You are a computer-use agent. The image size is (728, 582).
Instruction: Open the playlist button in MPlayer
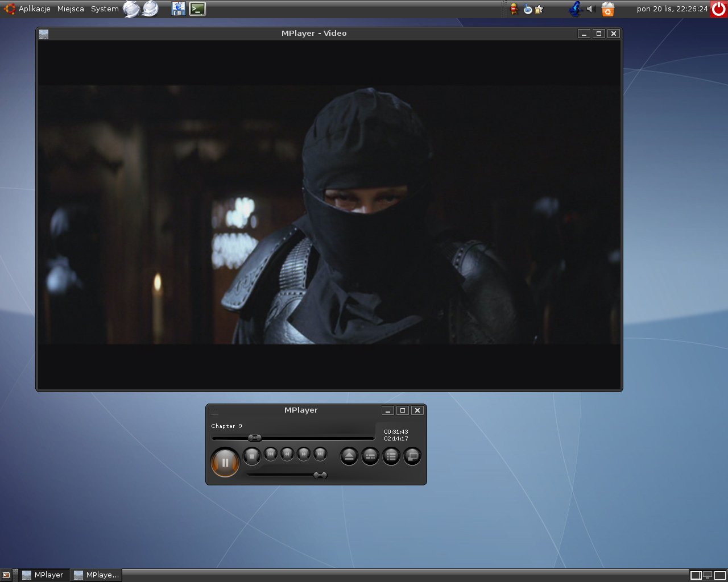(391, 456)
